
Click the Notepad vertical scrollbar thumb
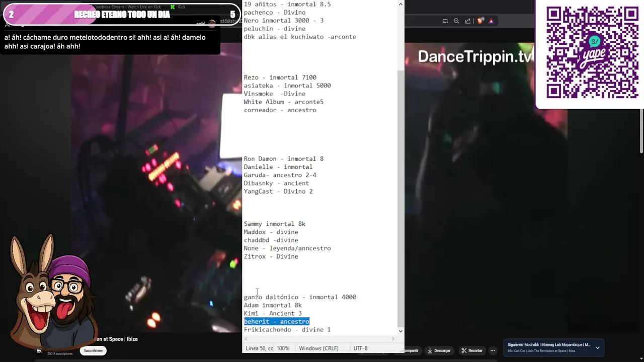[x=400, y=198]
